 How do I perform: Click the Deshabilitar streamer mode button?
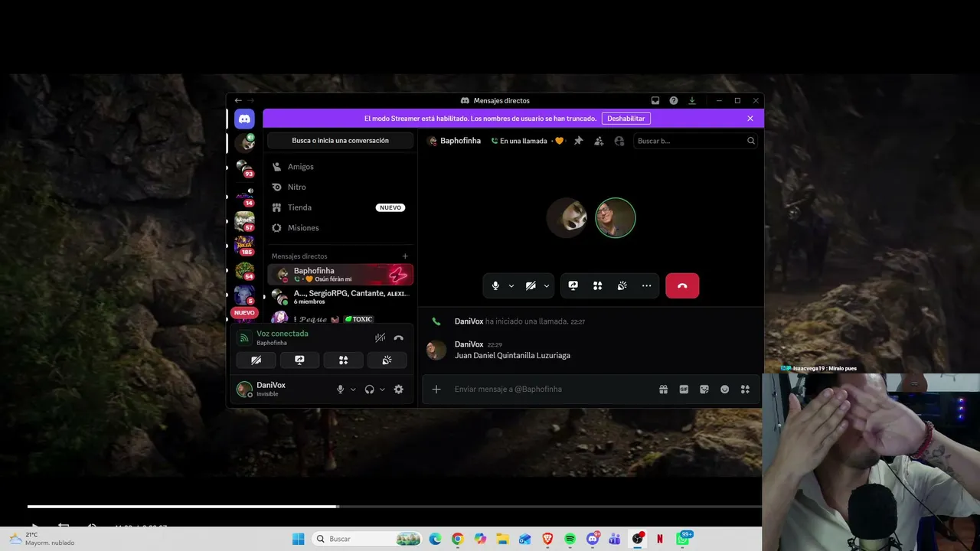[x=626, y=119]
